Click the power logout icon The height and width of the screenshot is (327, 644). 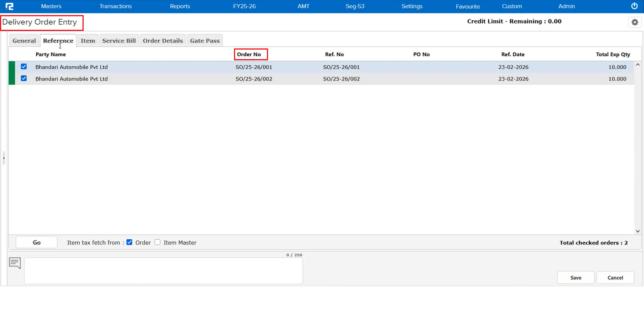(x=634, y=6)
